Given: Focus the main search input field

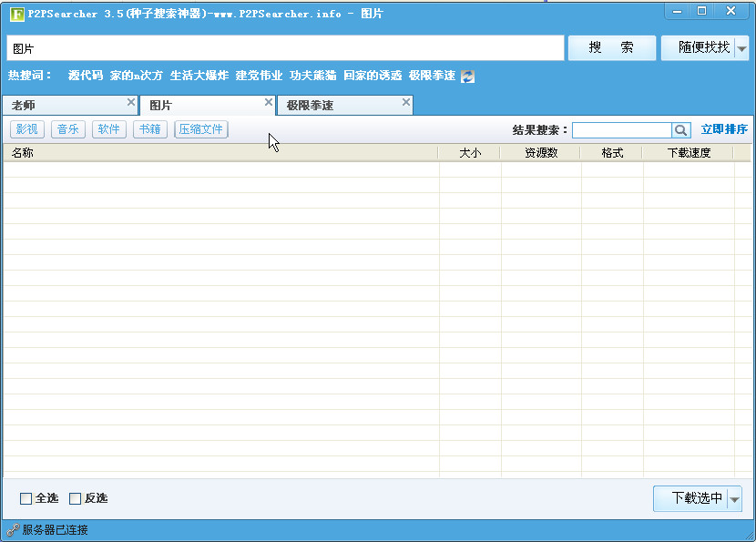Looking at the screenshot, I should pyautogui.click(x=285, y=48).
